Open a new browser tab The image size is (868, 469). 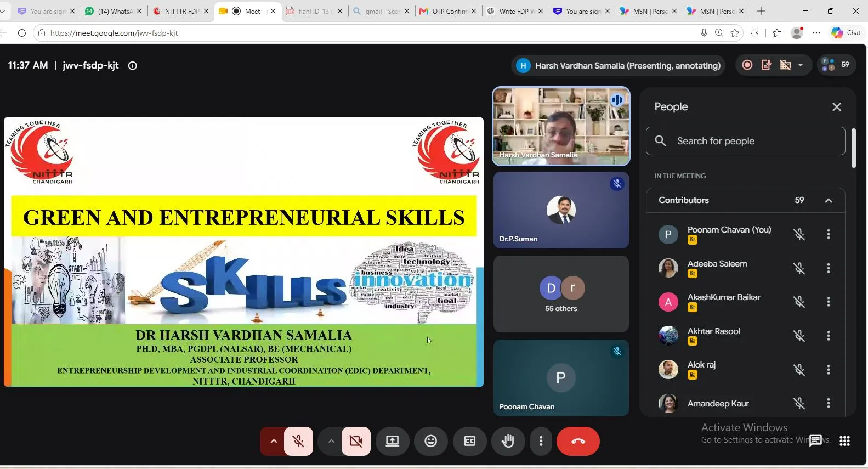tap(761, 11)
